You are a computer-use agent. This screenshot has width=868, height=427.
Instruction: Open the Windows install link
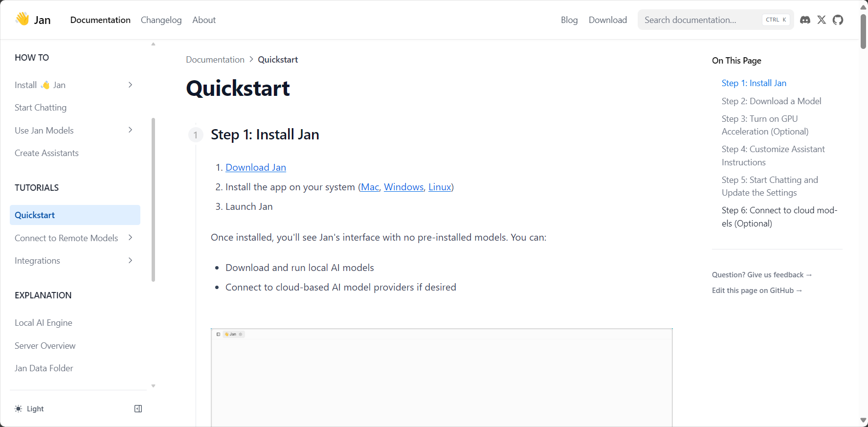click(x=404, y=187)
